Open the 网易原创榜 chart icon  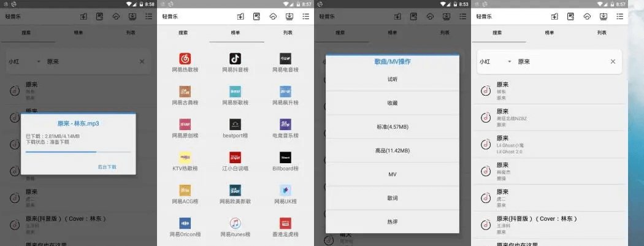[x=185, y=125]
